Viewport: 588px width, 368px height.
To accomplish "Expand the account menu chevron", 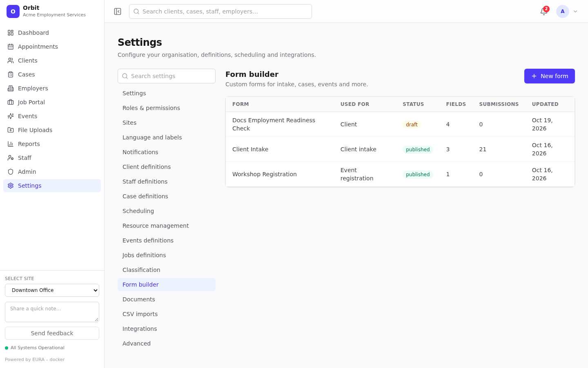I will (575, 11).
